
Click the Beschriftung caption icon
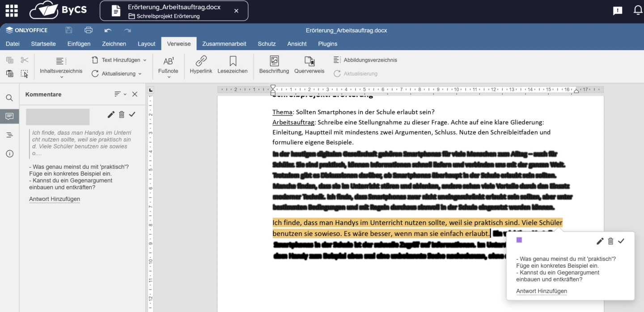point(274,61)
